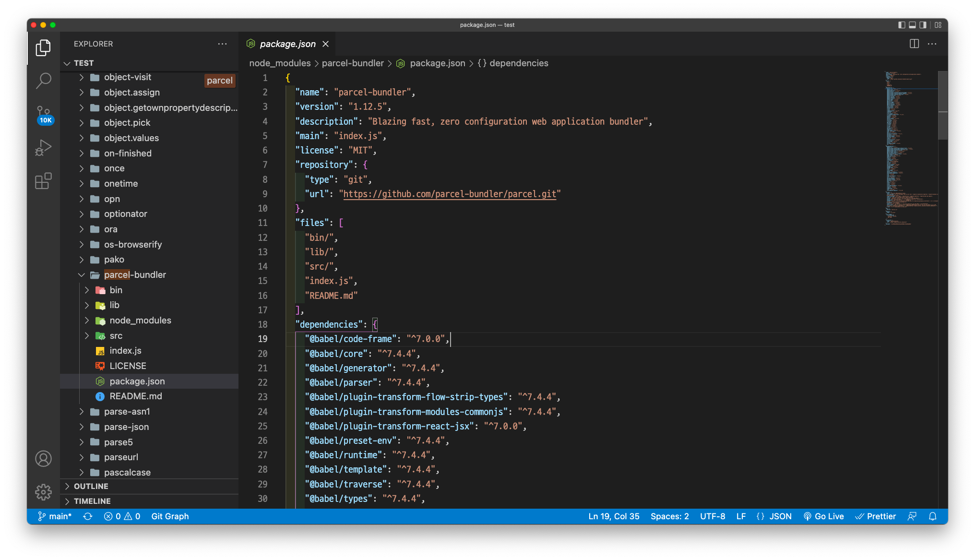Expand the TIMELINE section
Screen dimensions: 975x560
[x=92, y=501]
